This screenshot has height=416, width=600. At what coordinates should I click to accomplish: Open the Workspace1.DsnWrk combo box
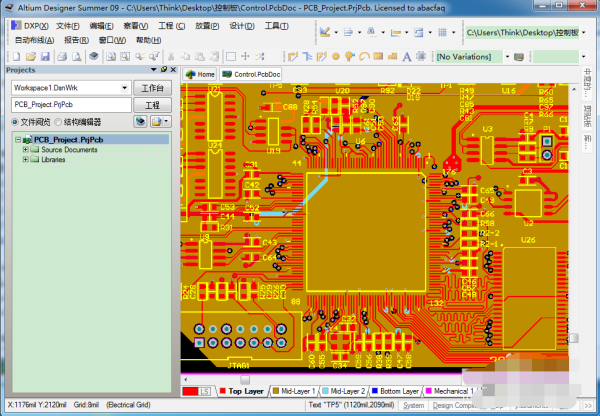[124, 88]
